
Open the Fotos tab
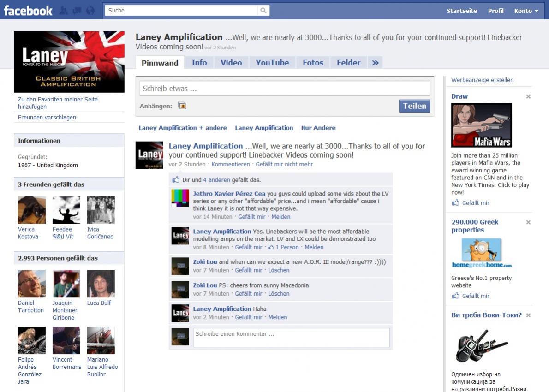(313, 63)
